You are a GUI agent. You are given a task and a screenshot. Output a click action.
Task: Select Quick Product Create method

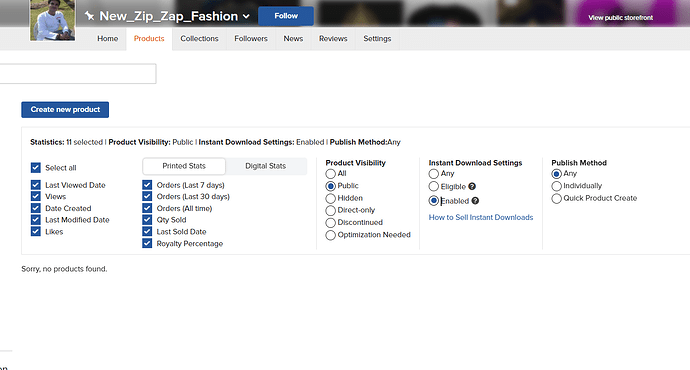pos(556,198)
